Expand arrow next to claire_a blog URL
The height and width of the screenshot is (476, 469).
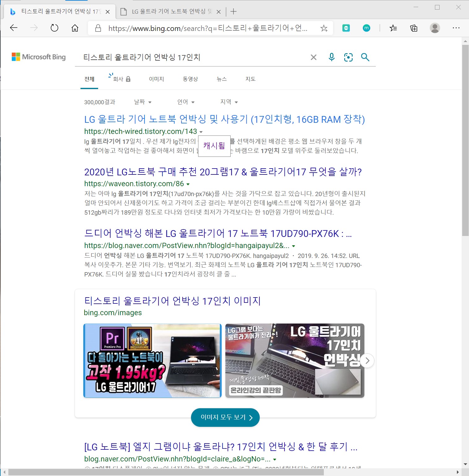pos(275,460)
